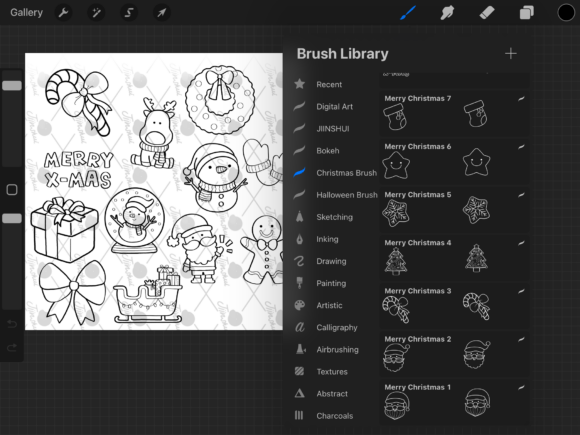Select the Sketching brush set

click(335, 217)
